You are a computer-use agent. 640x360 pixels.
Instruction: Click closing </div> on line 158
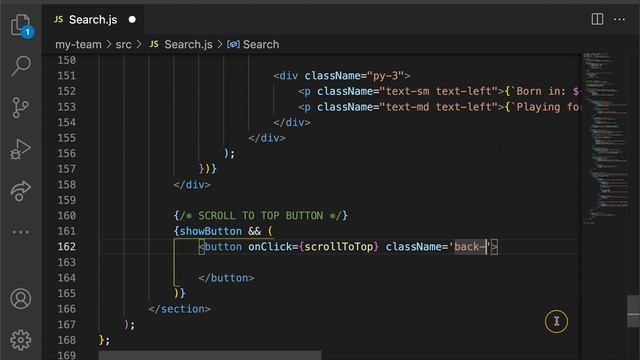tap(192, 184)
